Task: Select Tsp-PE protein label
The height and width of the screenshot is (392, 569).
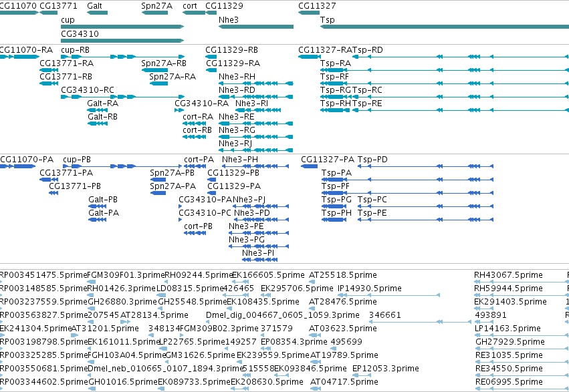Action: (372, 212)
